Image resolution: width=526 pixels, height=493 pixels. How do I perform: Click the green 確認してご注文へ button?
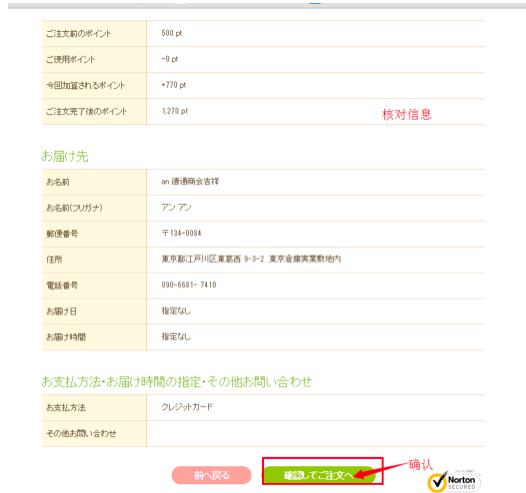319,475
